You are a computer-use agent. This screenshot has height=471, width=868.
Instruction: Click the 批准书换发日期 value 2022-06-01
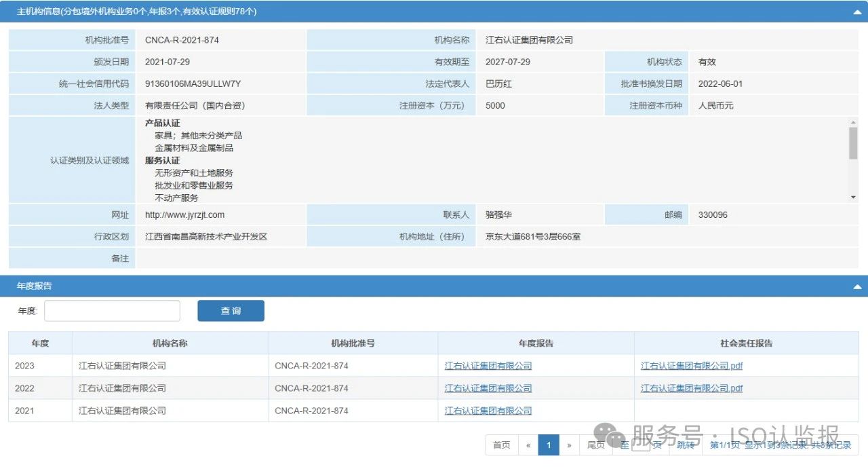coord(721,84)
